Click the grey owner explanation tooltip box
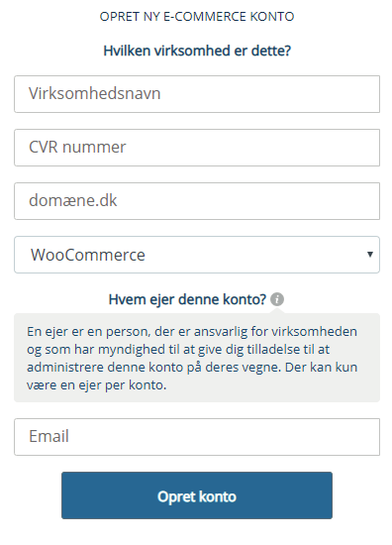The height and width of the screenshot is (545, 392). pos(197,358)
